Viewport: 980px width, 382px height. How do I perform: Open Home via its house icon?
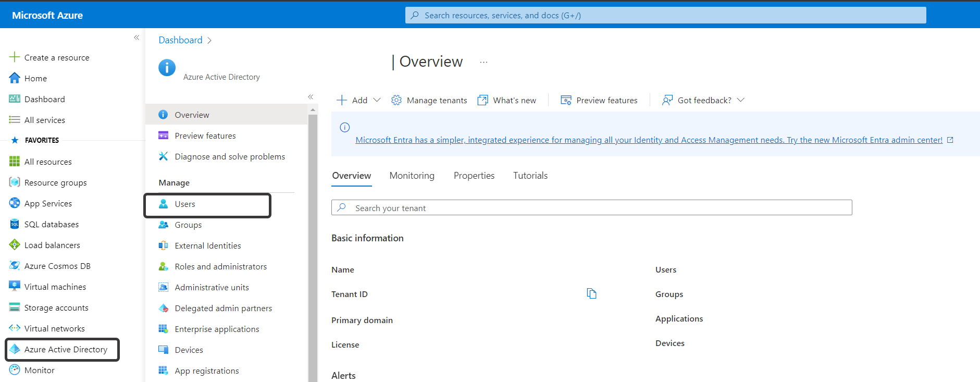coord(15,78)
